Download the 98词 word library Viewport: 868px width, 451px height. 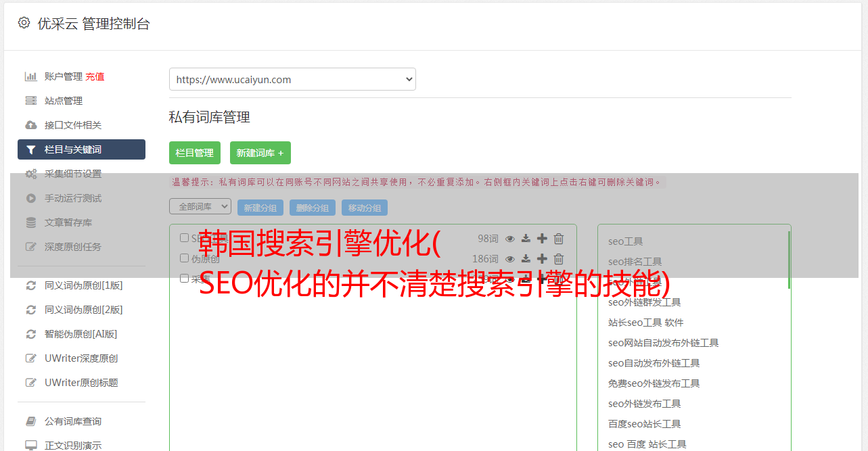(x=526, y=239)
